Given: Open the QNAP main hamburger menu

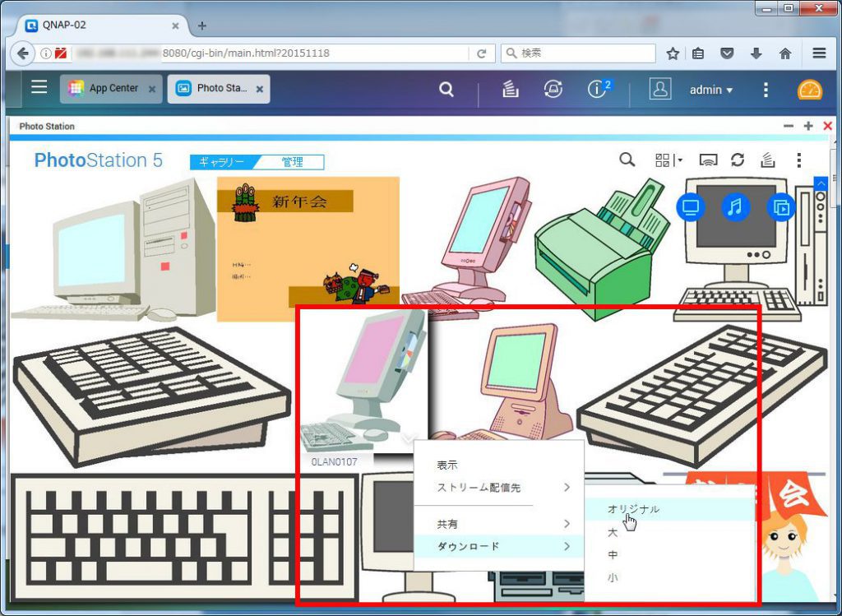Looking at the screenshot, I should (x=39, y=87).
